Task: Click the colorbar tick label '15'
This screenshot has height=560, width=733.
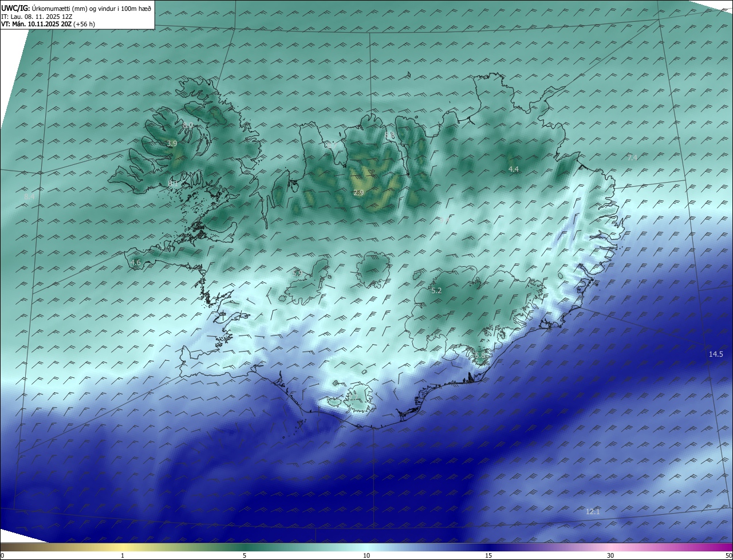Action: (x=488, y=555)
